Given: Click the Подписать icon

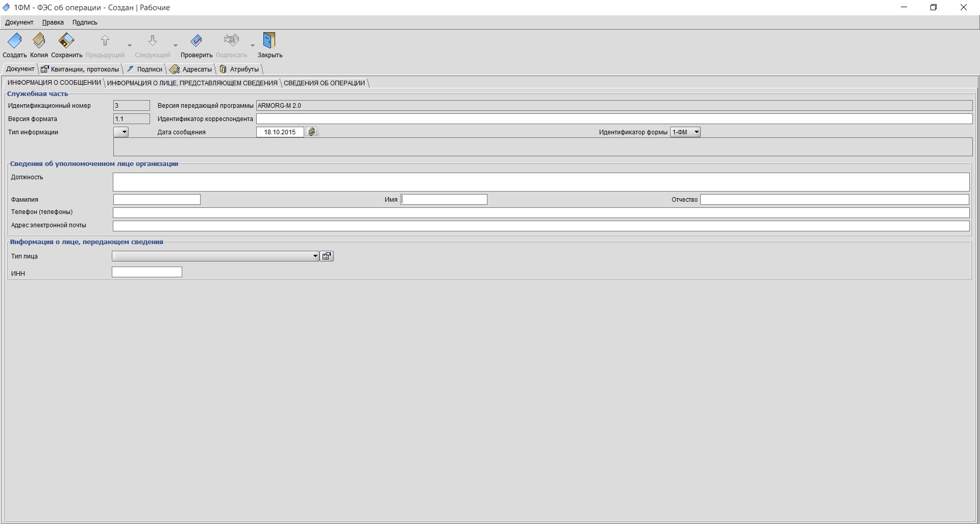Looking at the screenshot, I should pos(232,40).
